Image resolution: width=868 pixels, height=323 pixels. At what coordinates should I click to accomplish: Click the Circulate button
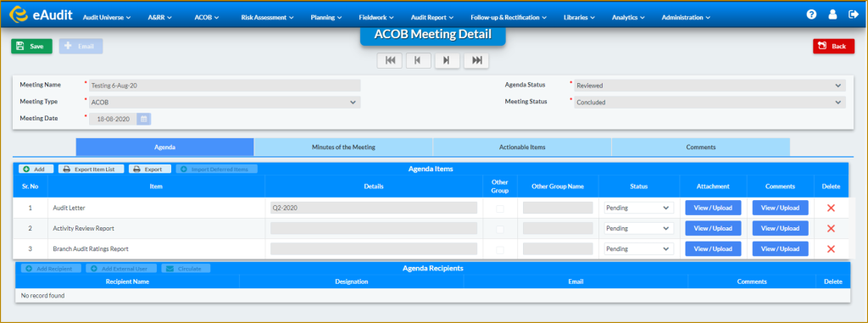(186, 268)
